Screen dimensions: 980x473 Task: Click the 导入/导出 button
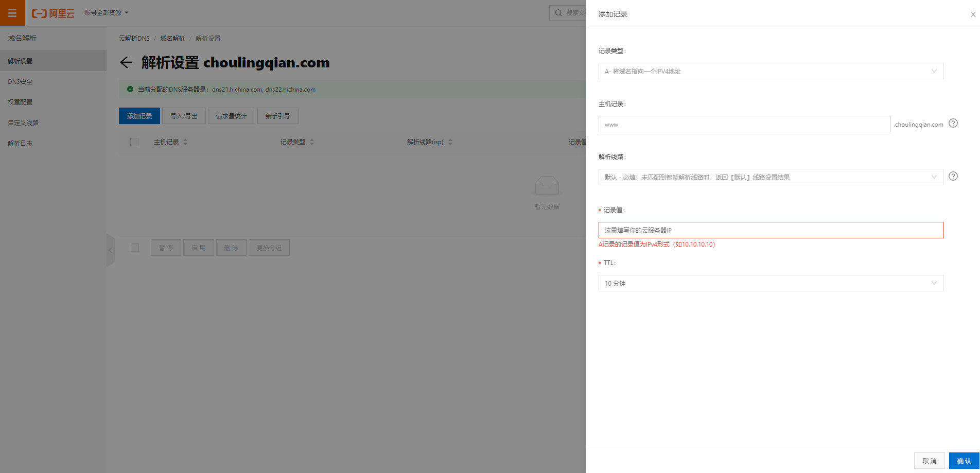184,116
